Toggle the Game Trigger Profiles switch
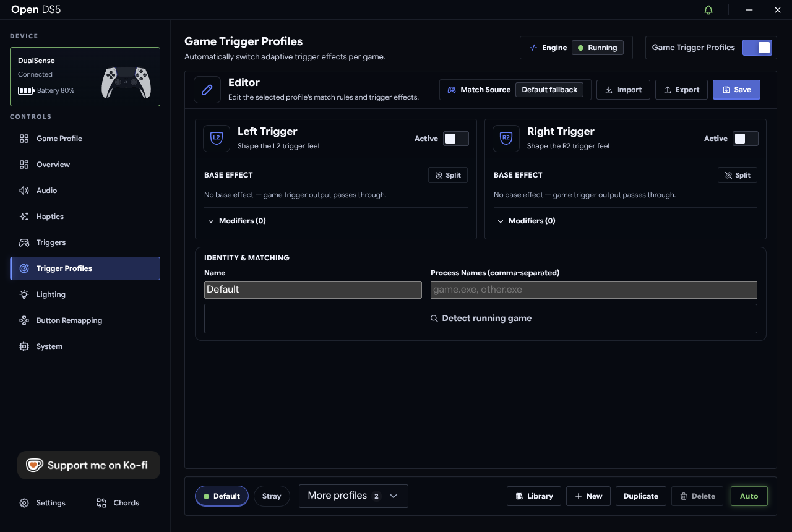Screen dimensions: 792x532 [757, 48]
